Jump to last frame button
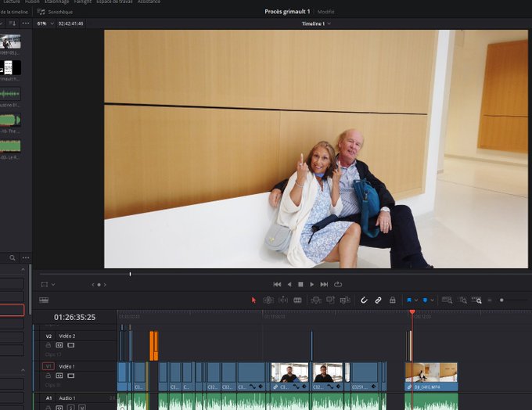The image size is (532, 410). pos(325,285)
